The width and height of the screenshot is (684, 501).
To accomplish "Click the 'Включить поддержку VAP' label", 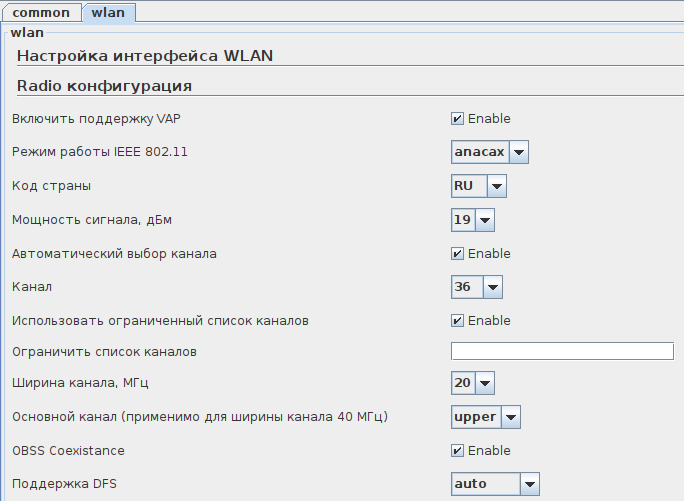I will pyautogui.click(x=96, y=119).
